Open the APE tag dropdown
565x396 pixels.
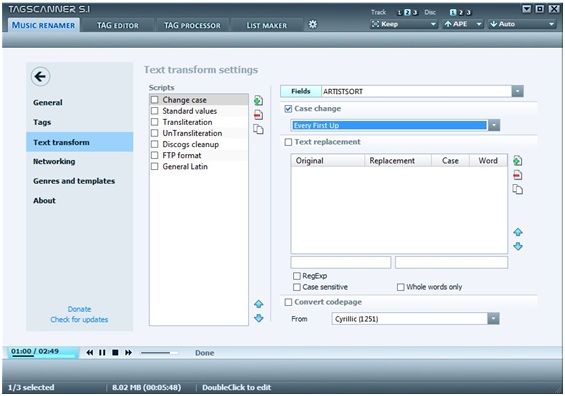pos(463,24)
